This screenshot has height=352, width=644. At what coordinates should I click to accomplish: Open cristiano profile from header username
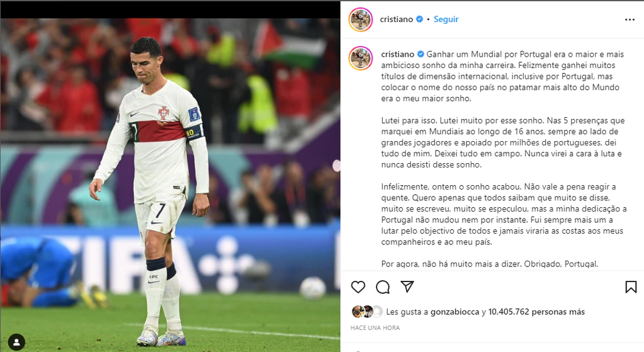[397, 20]
